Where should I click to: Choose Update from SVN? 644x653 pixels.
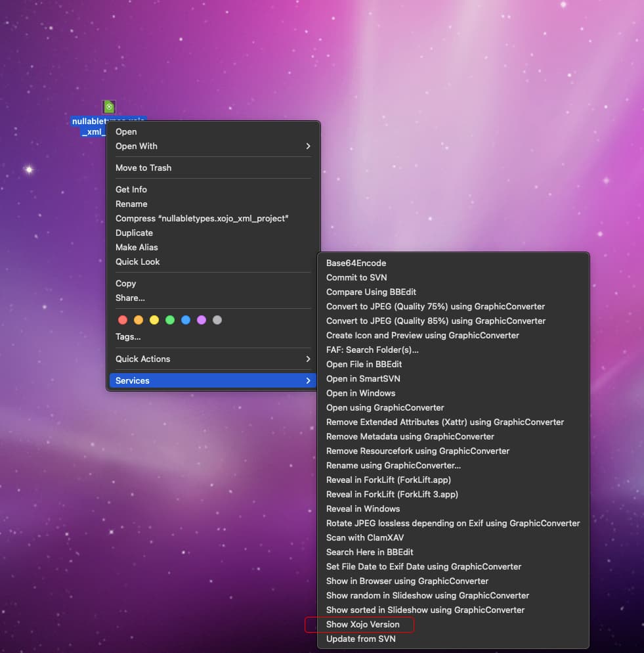pyautogui.click(x=453, y=639)
